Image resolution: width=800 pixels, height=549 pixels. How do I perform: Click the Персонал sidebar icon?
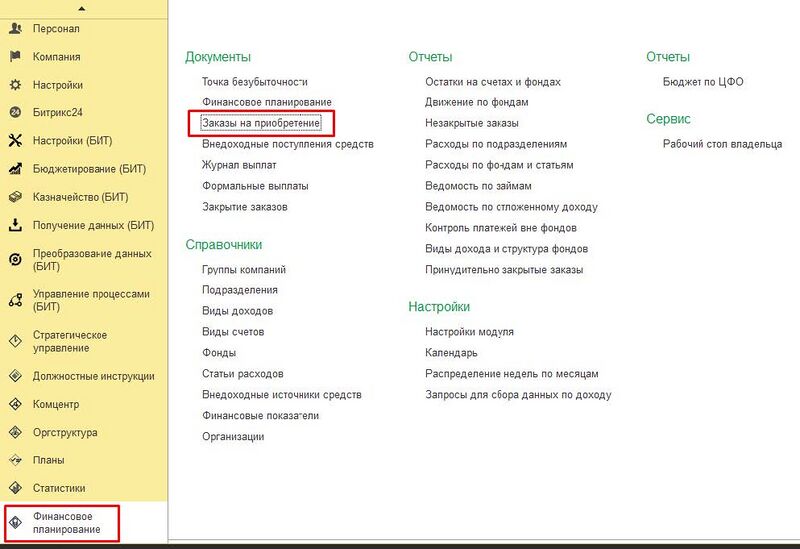15,29
